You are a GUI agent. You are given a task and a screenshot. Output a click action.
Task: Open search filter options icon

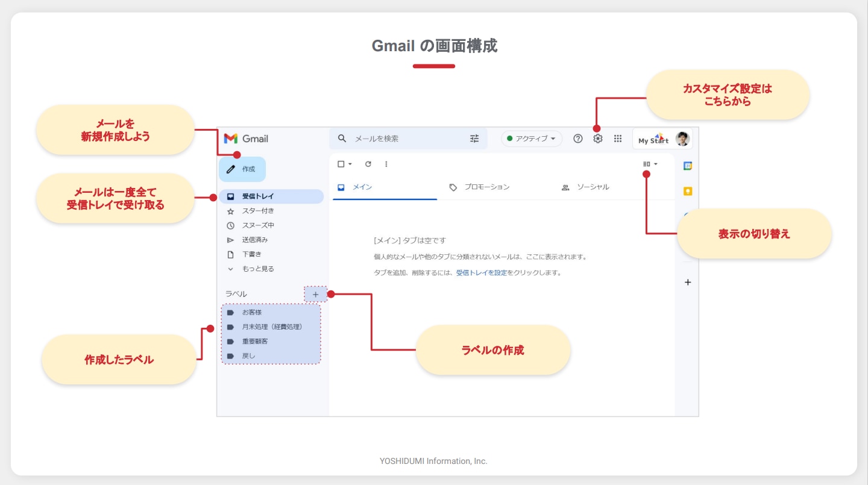click(474, 139)
